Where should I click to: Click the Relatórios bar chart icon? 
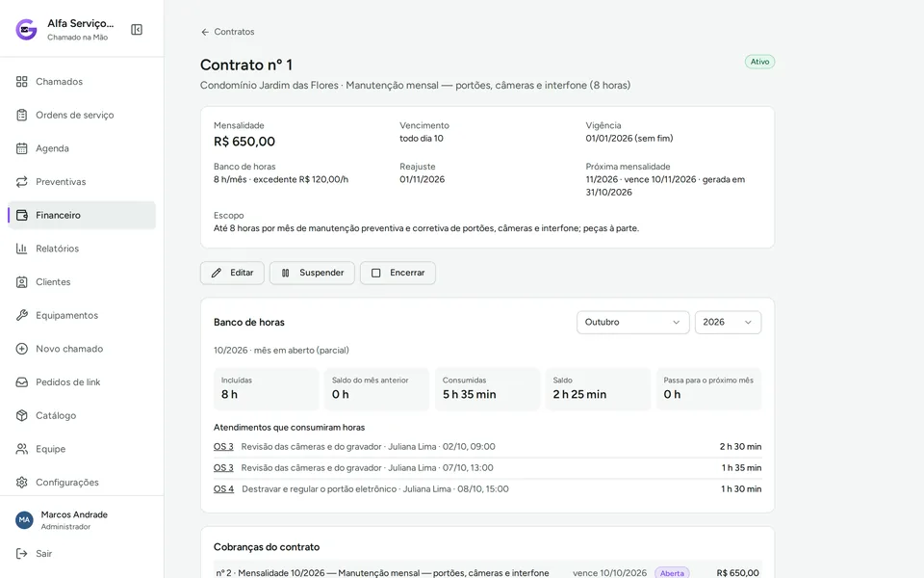point(22,249)
